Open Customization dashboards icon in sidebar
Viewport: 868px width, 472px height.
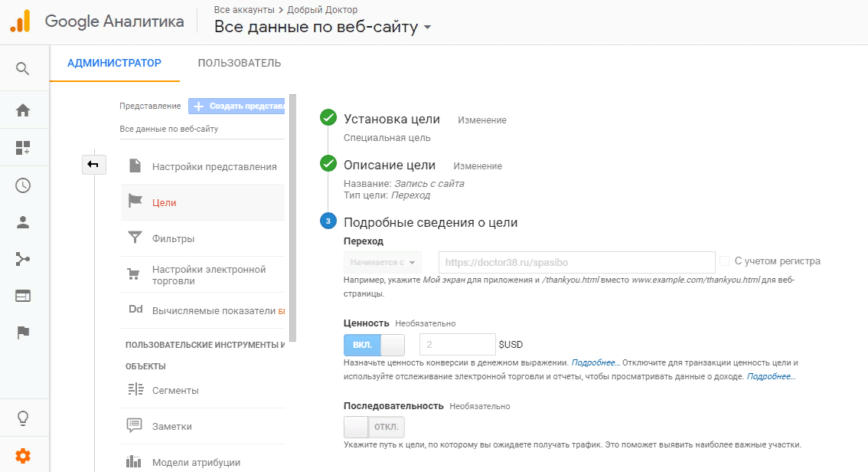(23, 148)
